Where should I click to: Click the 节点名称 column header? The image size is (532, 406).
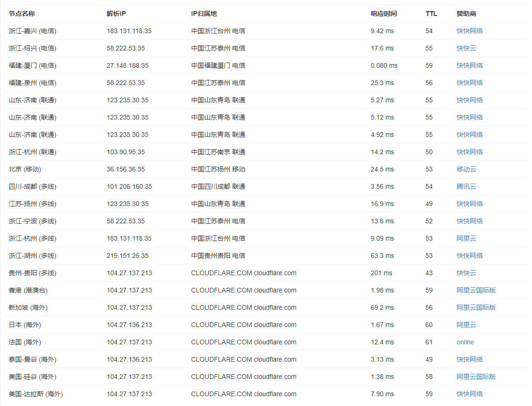pos(21,14)
